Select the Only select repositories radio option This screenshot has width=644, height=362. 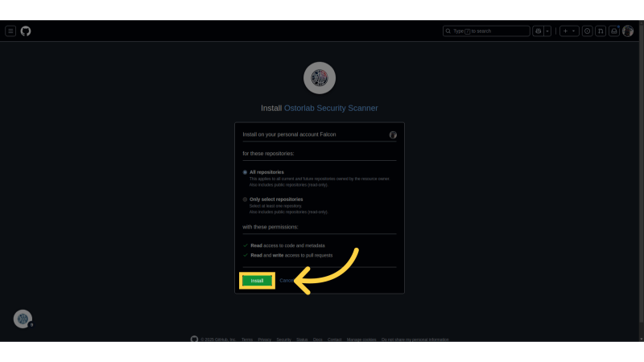point(245,200)
